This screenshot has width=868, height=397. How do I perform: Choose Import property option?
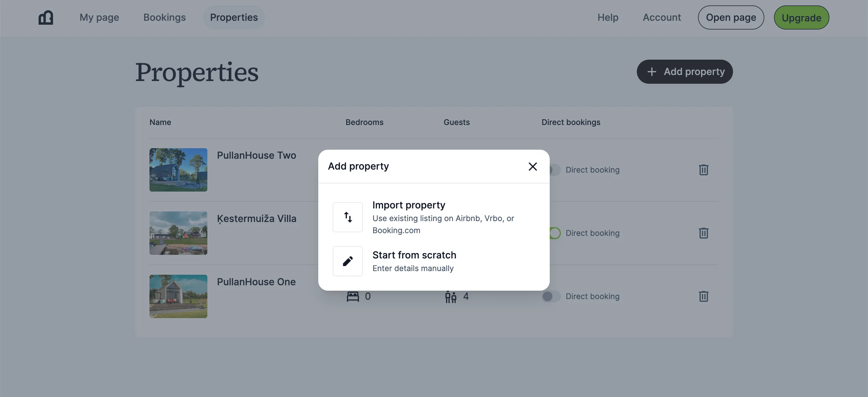coord(434,217)
